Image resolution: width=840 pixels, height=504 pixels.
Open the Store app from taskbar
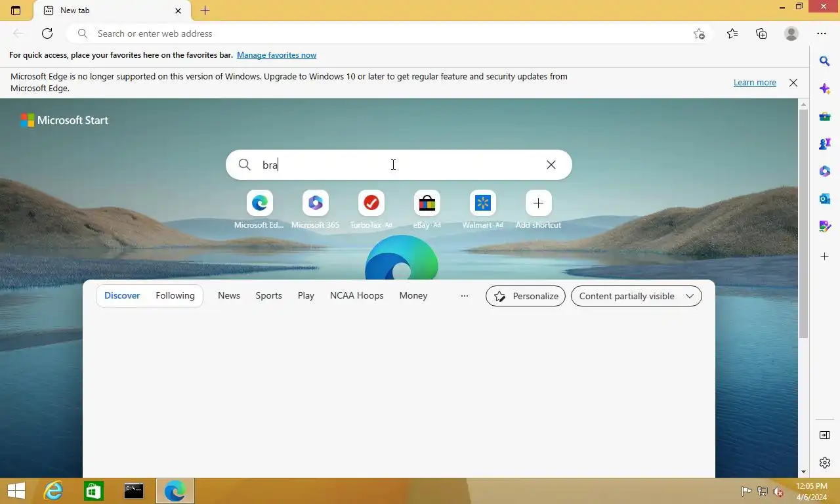tap(93, 491)
